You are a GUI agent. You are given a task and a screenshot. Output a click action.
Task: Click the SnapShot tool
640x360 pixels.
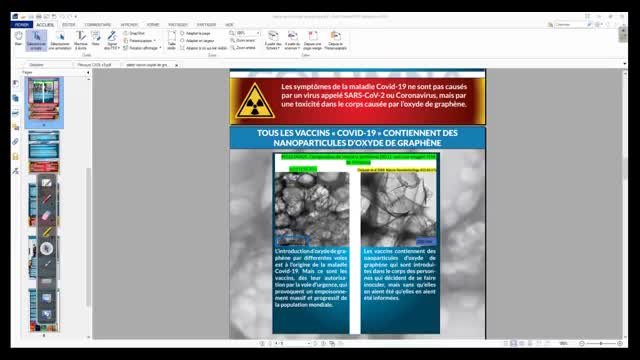pyautogui.click(x=134, y=33)
